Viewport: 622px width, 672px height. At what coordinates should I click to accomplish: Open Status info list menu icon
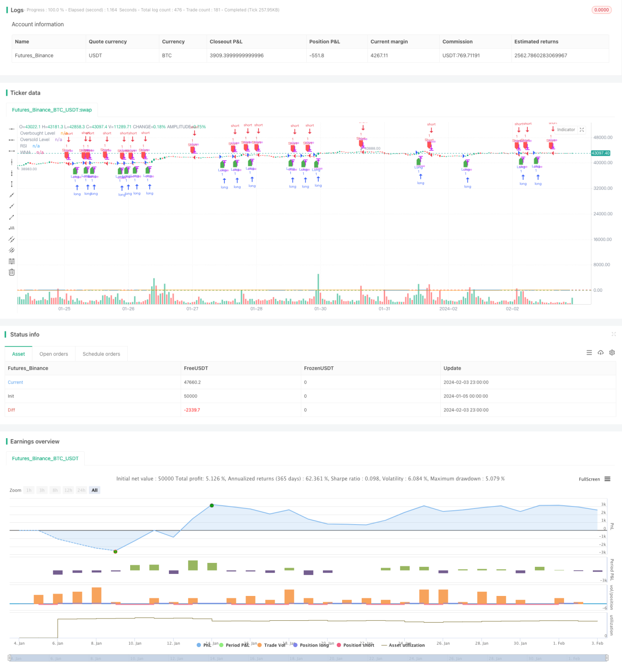(589, 353)
